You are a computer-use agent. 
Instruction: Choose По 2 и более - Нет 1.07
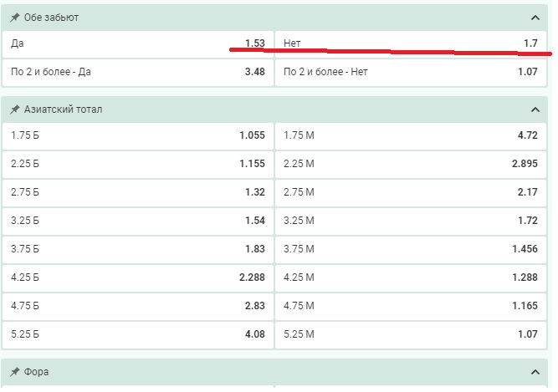point(411,72)
